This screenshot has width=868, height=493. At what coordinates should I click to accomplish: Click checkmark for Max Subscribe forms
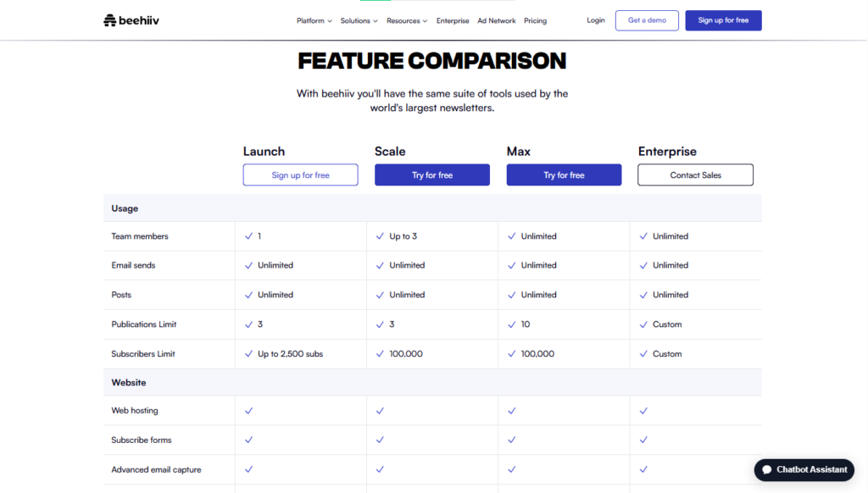[511, 440]
